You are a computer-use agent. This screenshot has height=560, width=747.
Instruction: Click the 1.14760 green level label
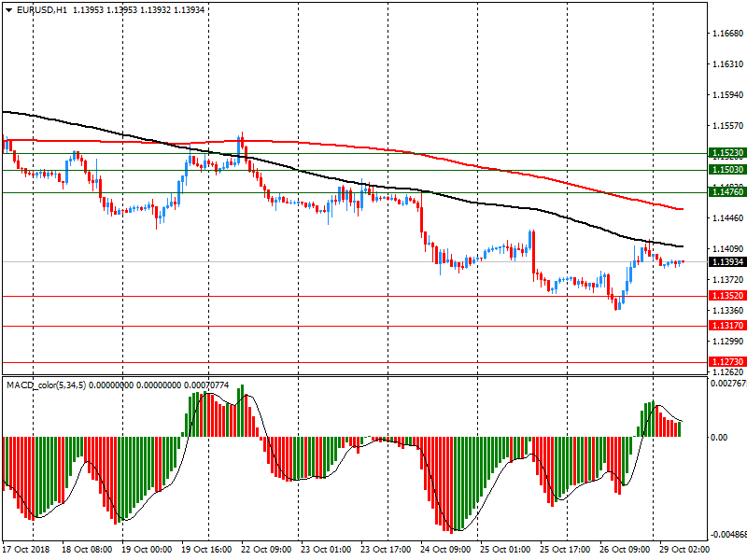pyautogui.click(x=727, y=192)
